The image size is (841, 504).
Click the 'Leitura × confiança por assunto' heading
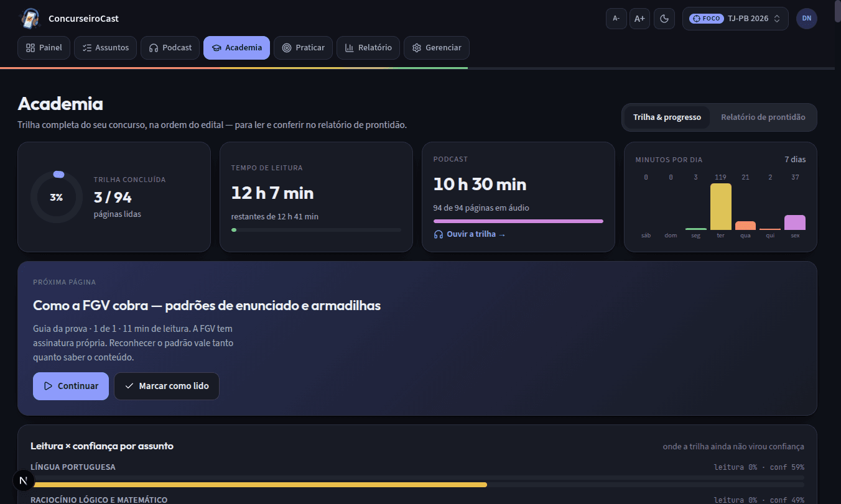pyautogui.click(x=102, y=446)
